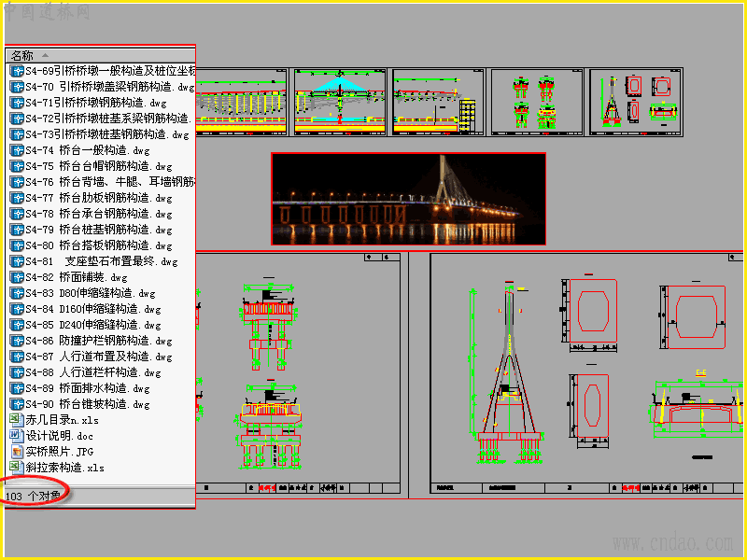
Task: Open S4-71引桥桥墩钢筋构造.dwg file name
Action: [96, 103]
